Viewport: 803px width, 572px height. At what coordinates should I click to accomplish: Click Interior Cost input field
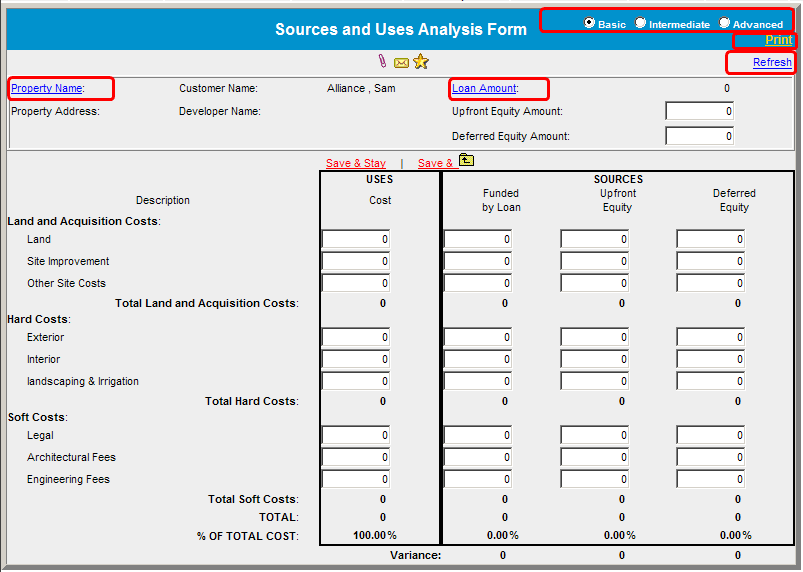click(356, 359)
